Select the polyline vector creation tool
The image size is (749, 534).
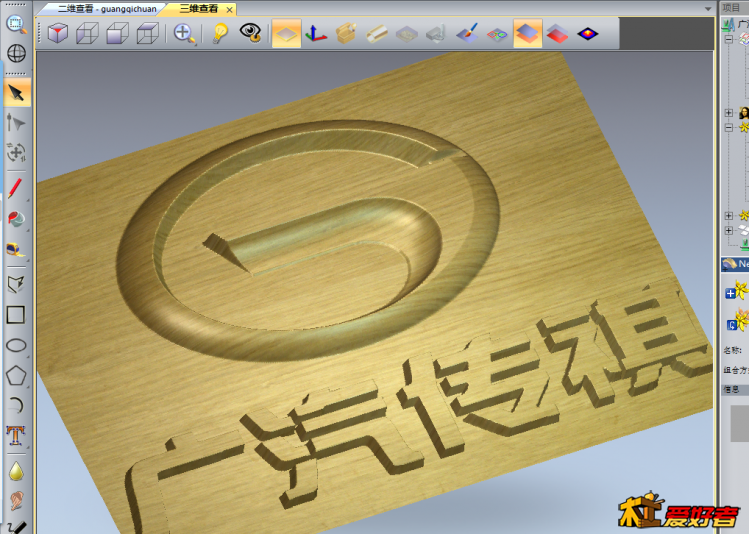tap(16, 284)
